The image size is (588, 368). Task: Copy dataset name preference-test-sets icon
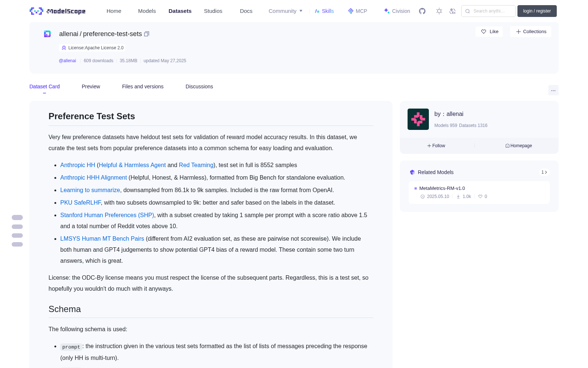(147, 34)
